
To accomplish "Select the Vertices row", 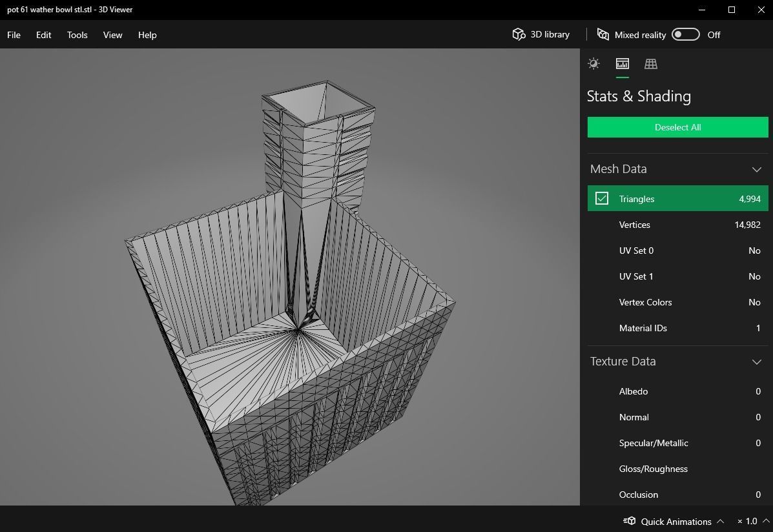I will click(x=678, y=224).
